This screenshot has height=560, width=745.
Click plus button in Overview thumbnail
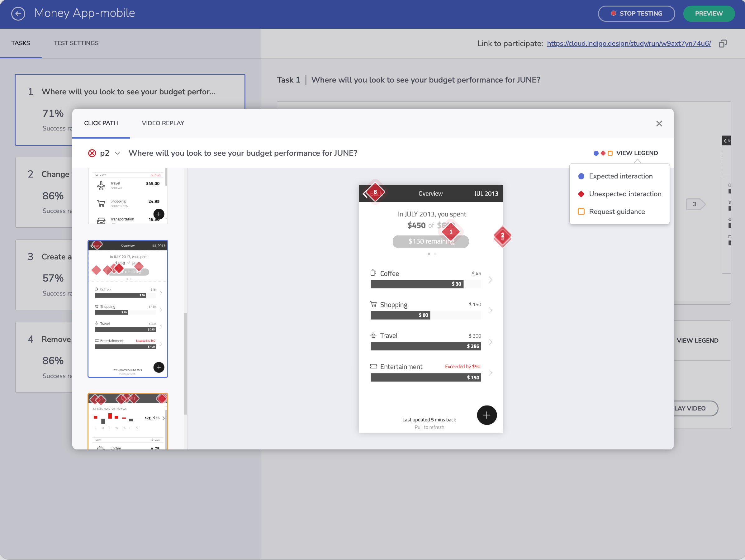(159, 367)
